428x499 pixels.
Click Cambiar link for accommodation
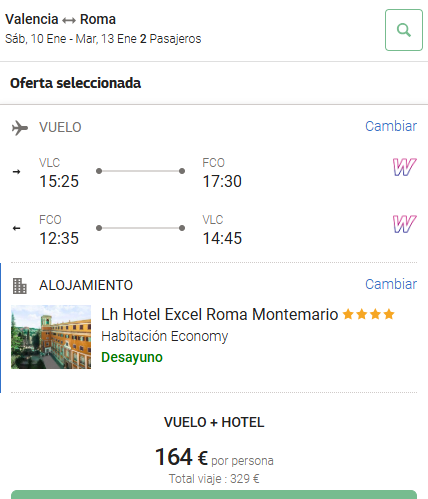pyautogui.click(x=391, y=284)
